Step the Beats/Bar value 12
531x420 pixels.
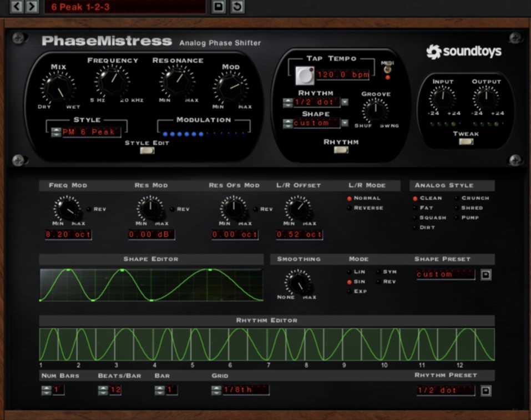[103, 390]
